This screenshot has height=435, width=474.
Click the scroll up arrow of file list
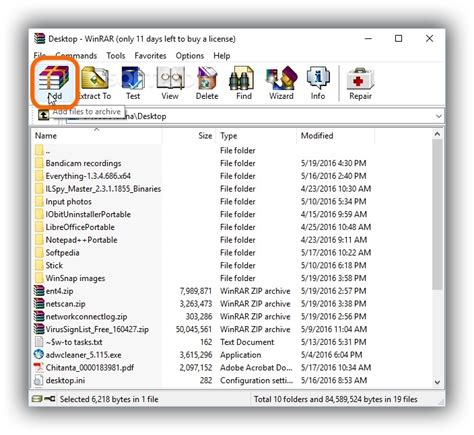coord(437,134)
